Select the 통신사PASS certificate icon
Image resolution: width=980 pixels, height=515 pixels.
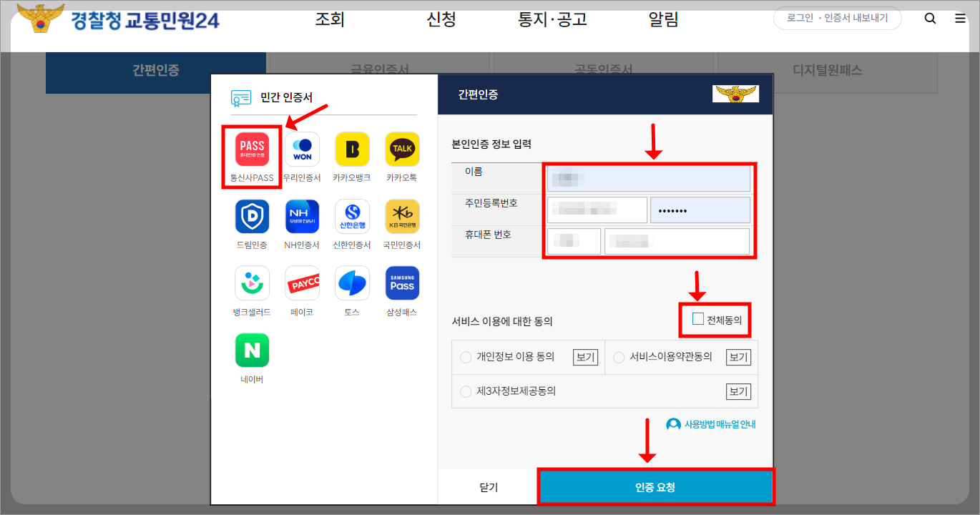[x=251, y=150]
